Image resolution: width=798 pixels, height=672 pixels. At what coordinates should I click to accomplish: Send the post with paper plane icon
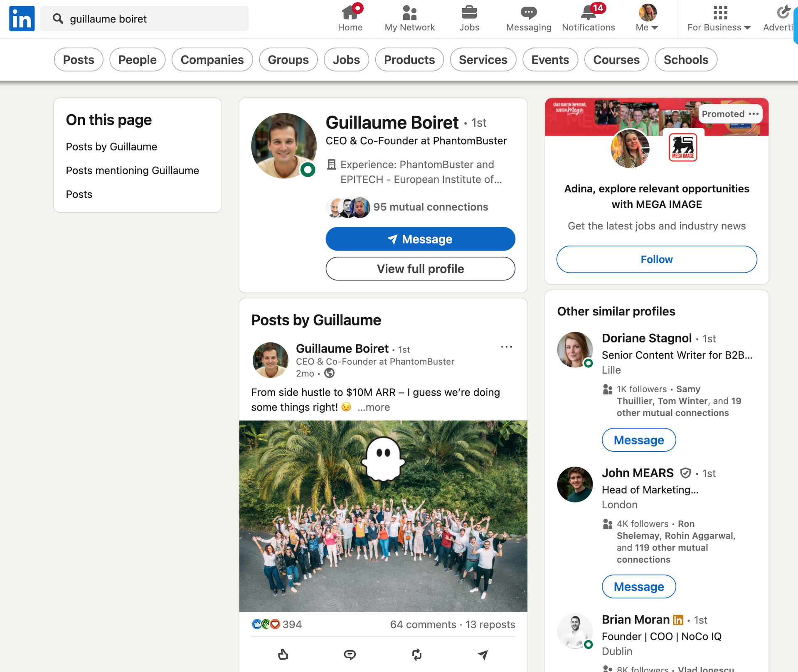point(483,655)
